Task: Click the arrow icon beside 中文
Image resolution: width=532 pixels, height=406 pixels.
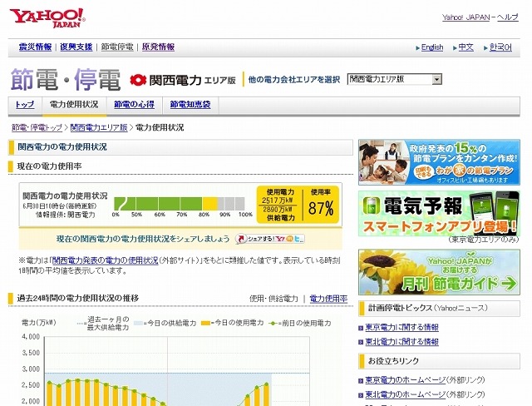Action: 455,48
